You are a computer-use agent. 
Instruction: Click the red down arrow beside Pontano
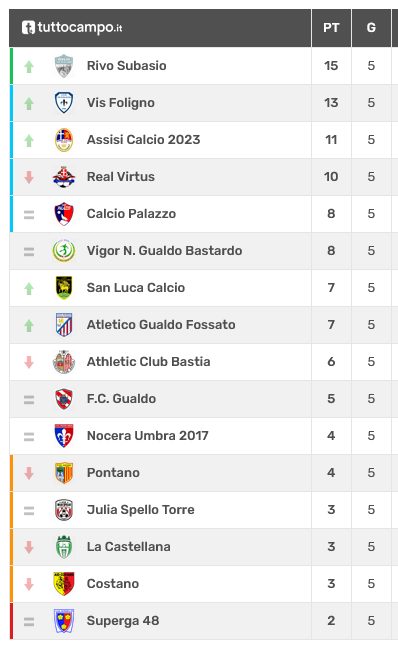[29, 473]
